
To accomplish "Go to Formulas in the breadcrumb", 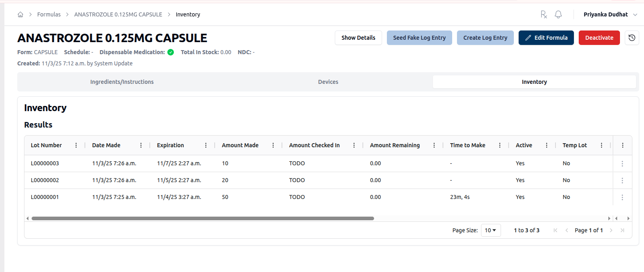I will [49, 14].
